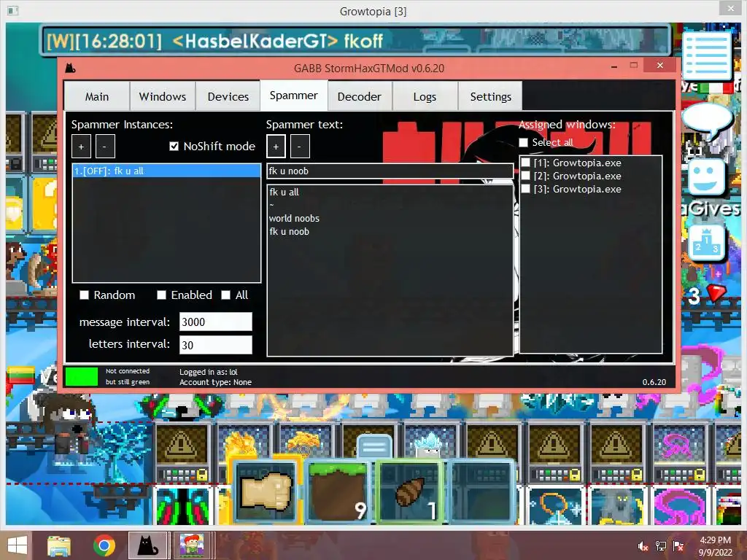The image size is (747, 560).
Task: Enable the Random checkbox
Action: [x=85, y=295]
